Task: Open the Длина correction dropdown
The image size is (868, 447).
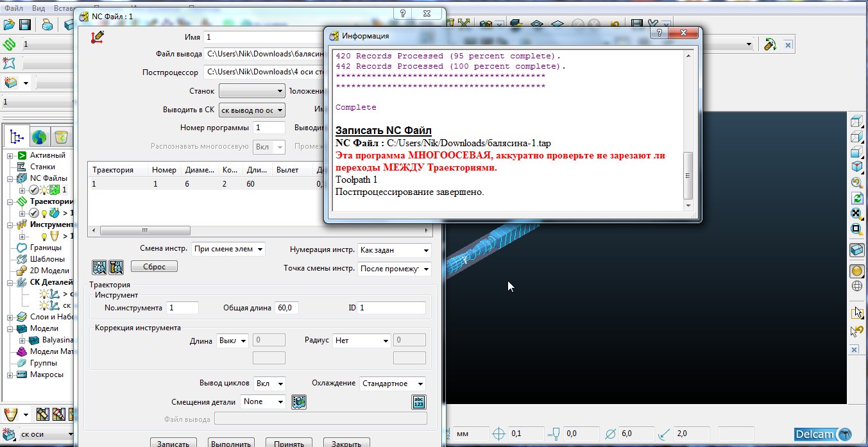Action: (232, 341)
